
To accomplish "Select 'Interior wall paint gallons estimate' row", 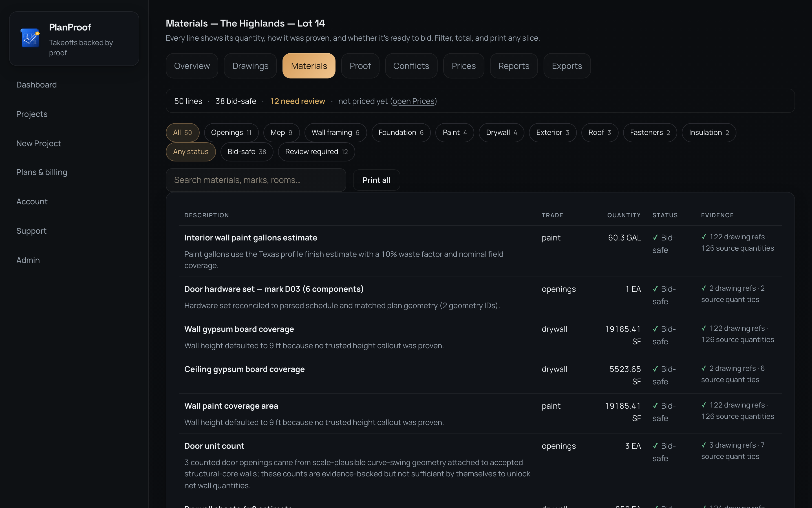I will coord(480,251).
